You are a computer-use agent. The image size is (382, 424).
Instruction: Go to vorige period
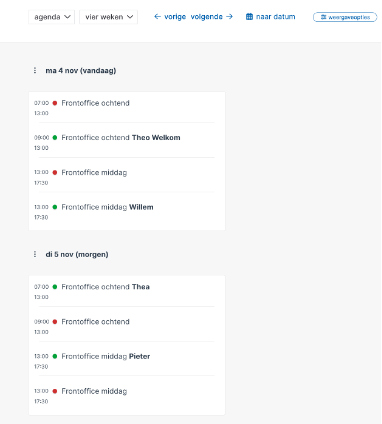click(x=170, y=17)
